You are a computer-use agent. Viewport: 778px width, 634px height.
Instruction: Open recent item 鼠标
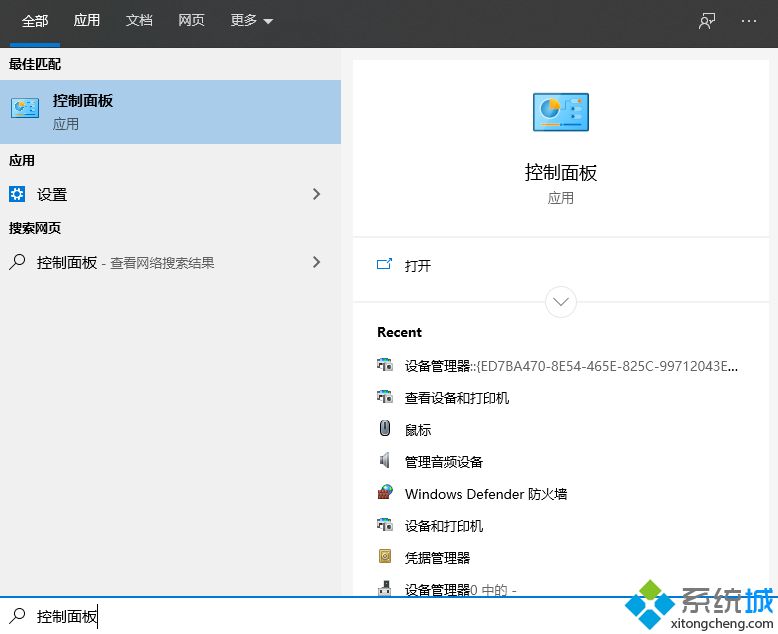point(418,430)
